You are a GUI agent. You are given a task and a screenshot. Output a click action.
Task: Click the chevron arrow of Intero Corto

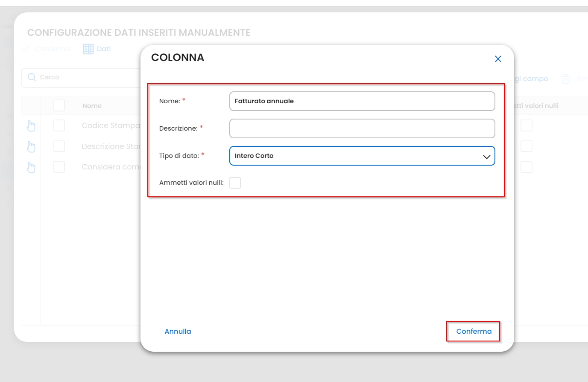click(486, 157)
